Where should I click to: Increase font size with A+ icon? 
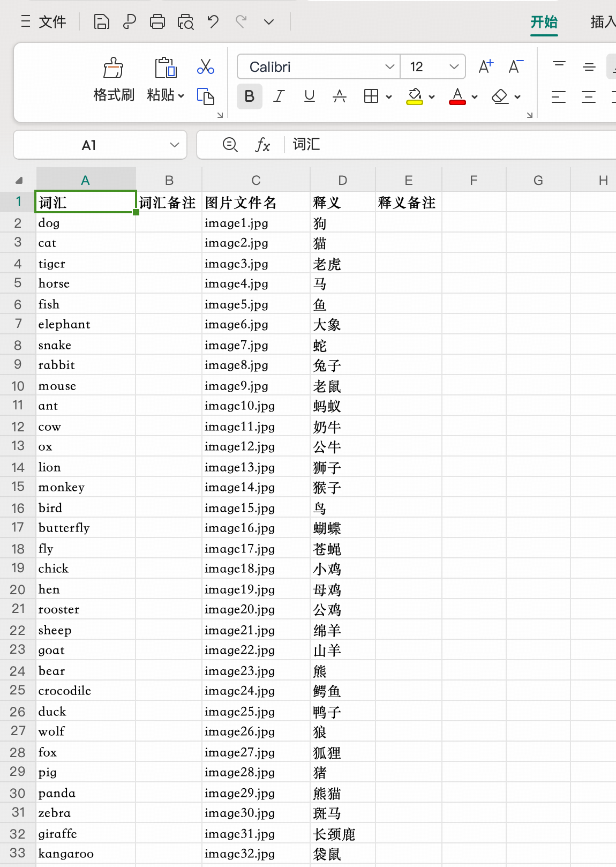pyautogui.click(x=486, y=67)
